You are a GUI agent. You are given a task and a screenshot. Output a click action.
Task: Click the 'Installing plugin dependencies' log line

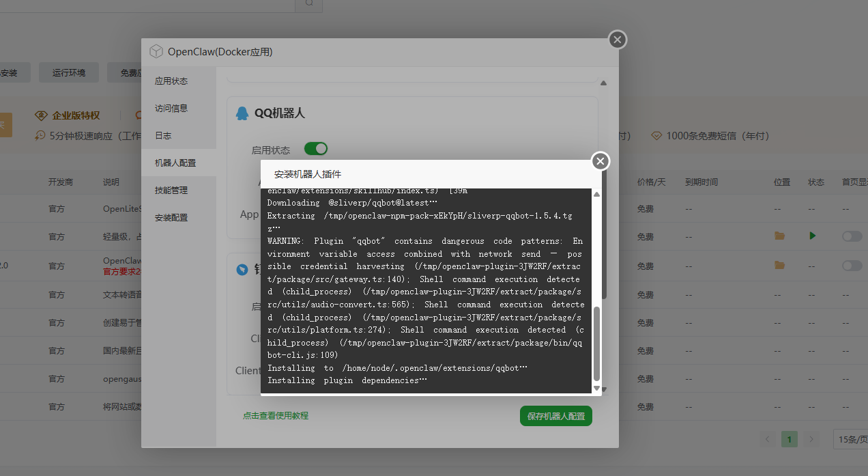[347, 380]
